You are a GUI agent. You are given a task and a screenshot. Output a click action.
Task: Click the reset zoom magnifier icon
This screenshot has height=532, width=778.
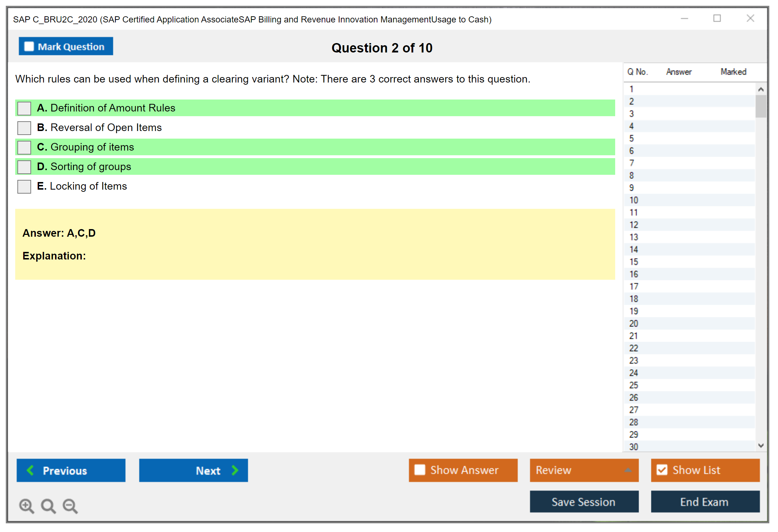48,505
